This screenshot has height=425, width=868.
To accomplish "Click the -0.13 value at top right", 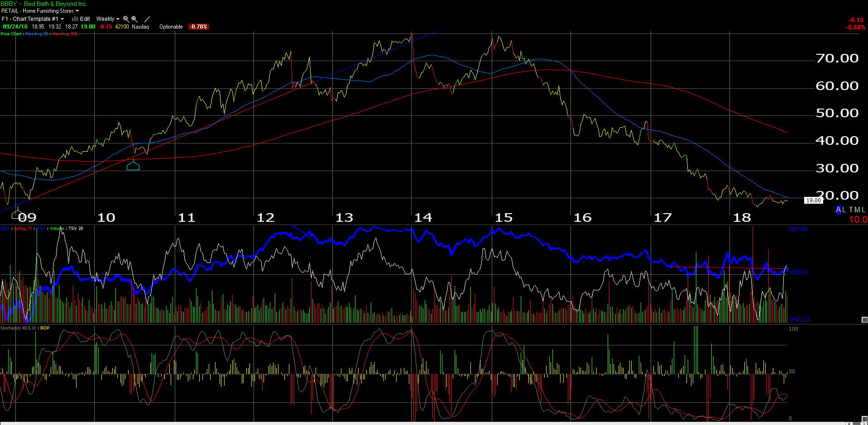I will [856, 20].
